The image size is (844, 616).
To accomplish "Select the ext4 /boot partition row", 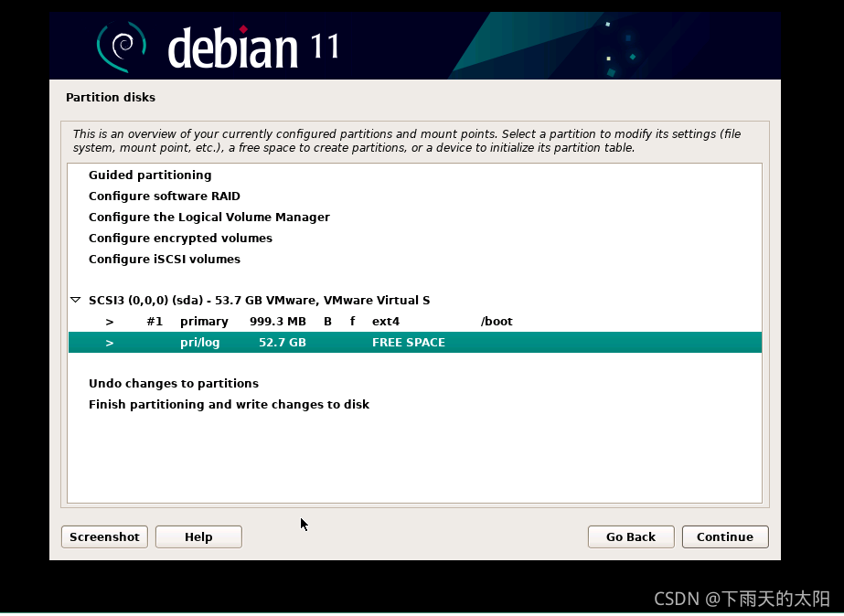I will tap(384, 321).
